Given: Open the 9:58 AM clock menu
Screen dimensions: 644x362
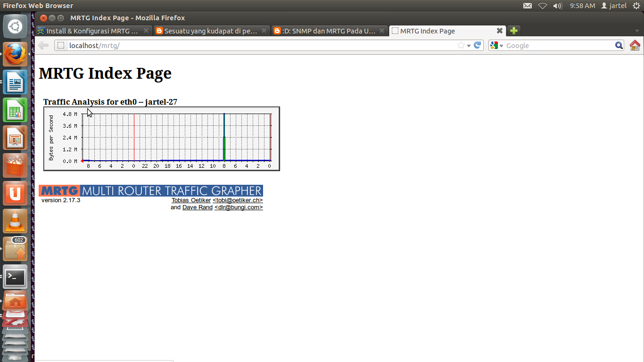Looking at the screenshot, I should pyautogui.click(x=582, y=6).
